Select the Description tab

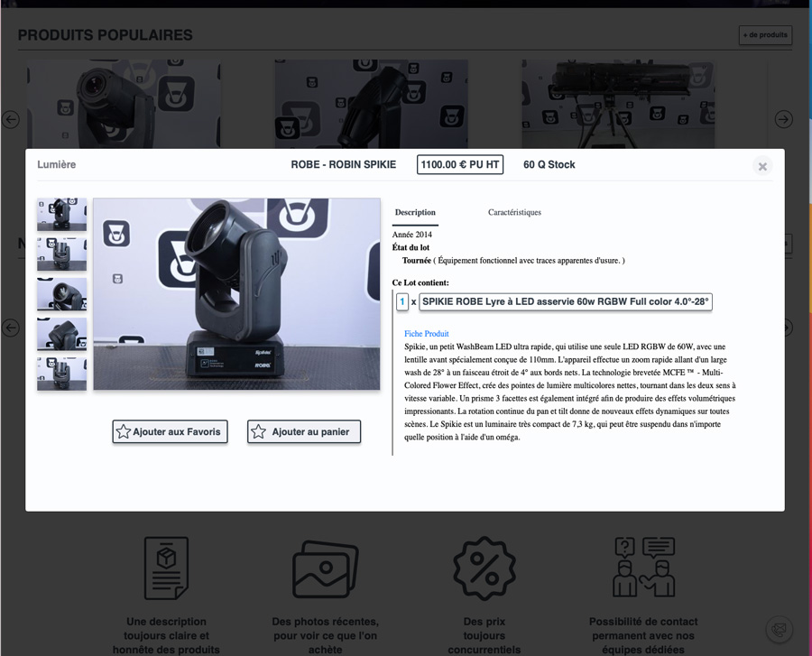point(415,212)
